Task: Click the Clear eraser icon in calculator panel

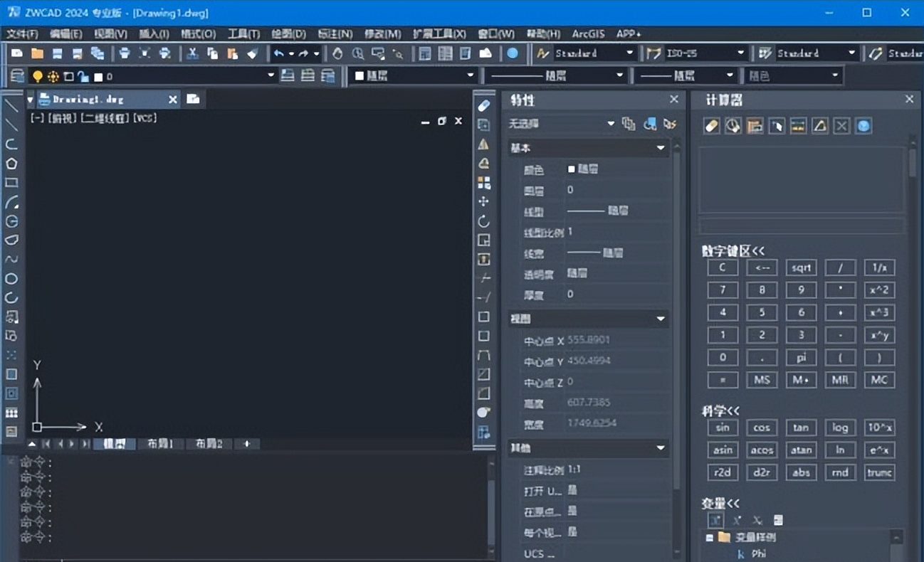Action: (x=711, y=126)
